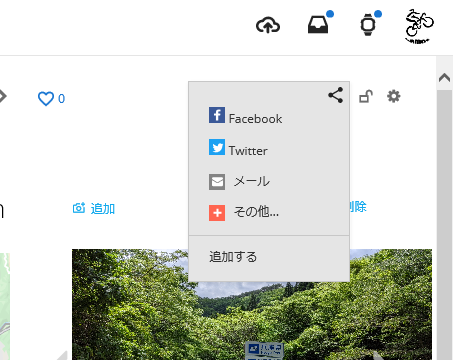Click the Twitter bird icon

pos(217,147)
